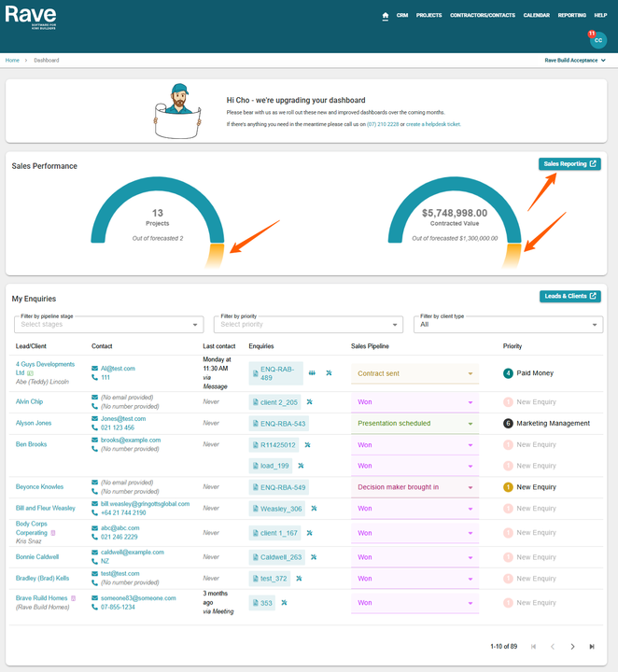Click the tools icon beside client 1_167
618x672 pixels.
[309, 533]
